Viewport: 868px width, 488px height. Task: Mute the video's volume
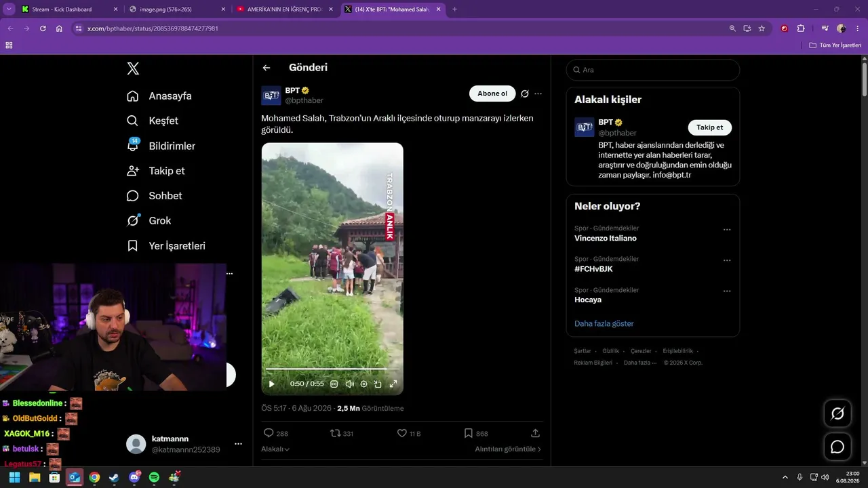[349, 384]
